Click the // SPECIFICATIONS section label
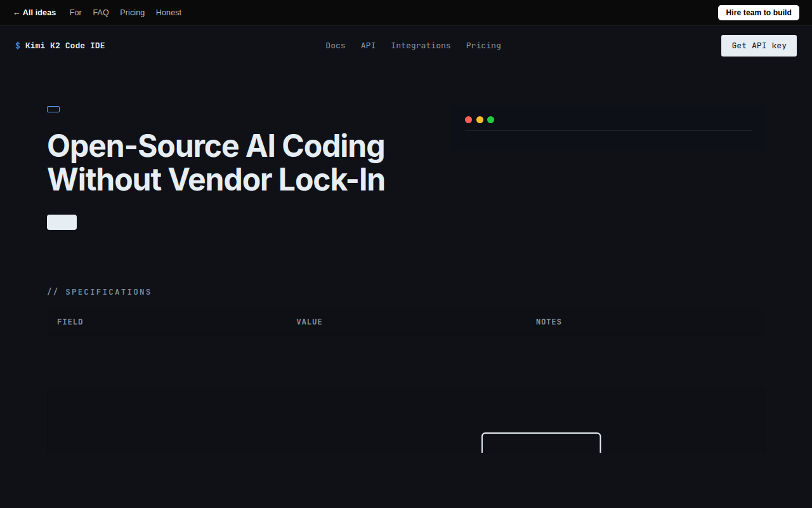This screenshot has height=508, width=812. (x=99, y=292)
